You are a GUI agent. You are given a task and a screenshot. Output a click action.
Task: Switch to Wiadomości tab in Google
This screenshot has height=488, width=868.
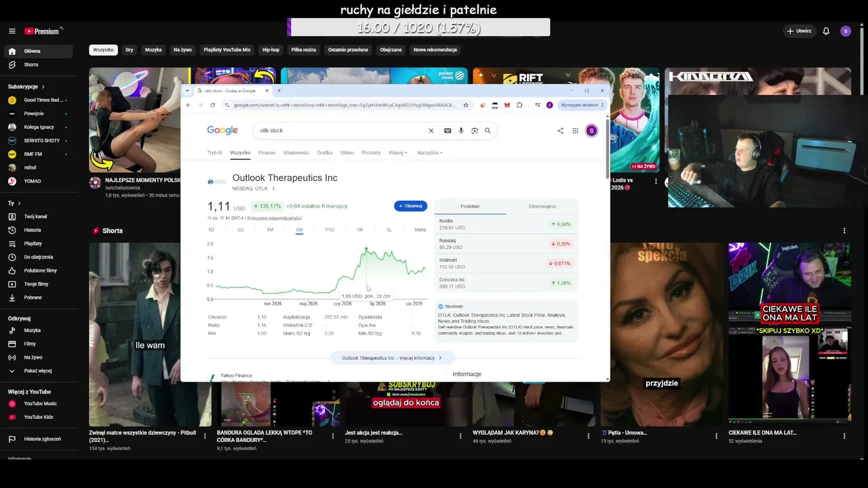[296, 153]
